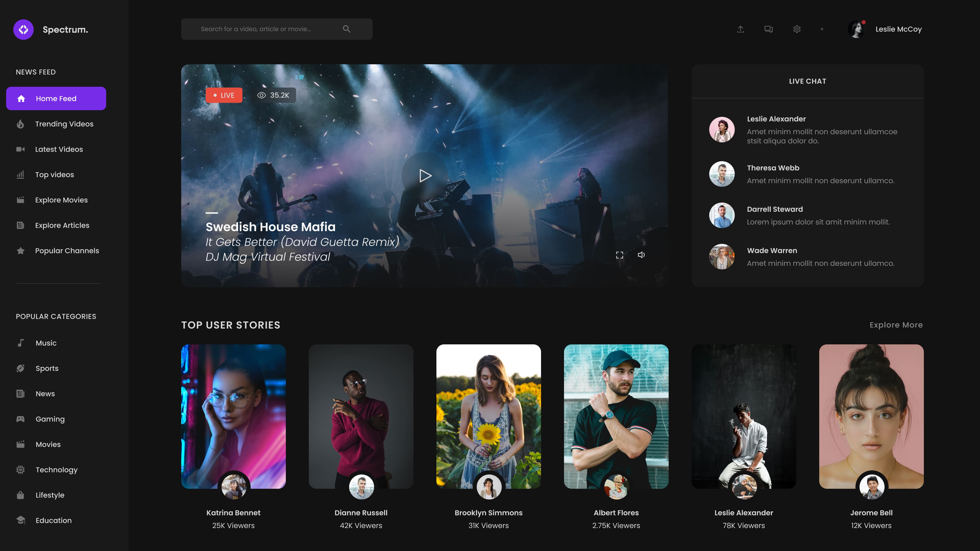
Task: Open the settings gear icon
Action: pos(797,29)
